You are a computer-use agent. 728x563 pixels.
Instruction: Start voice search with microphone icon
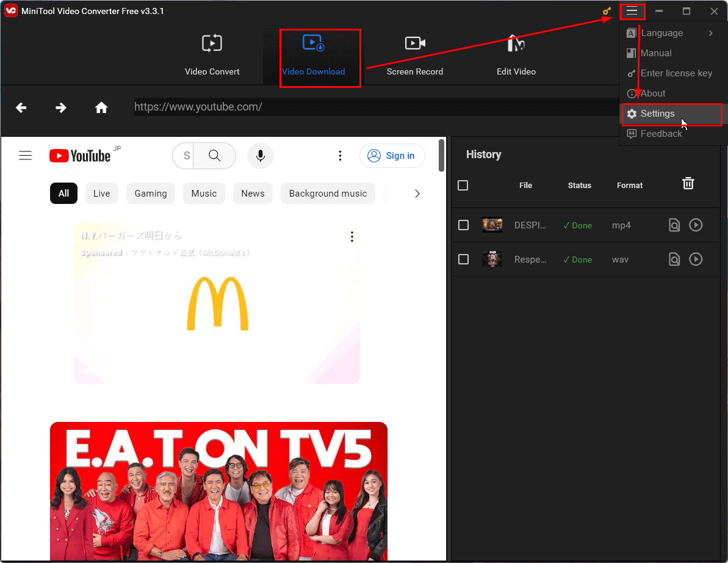261,156
